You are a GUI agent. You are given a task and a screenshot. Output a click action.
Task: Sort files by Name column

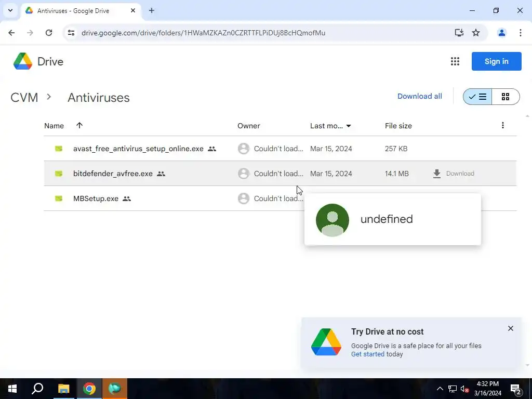coord(54,126)
